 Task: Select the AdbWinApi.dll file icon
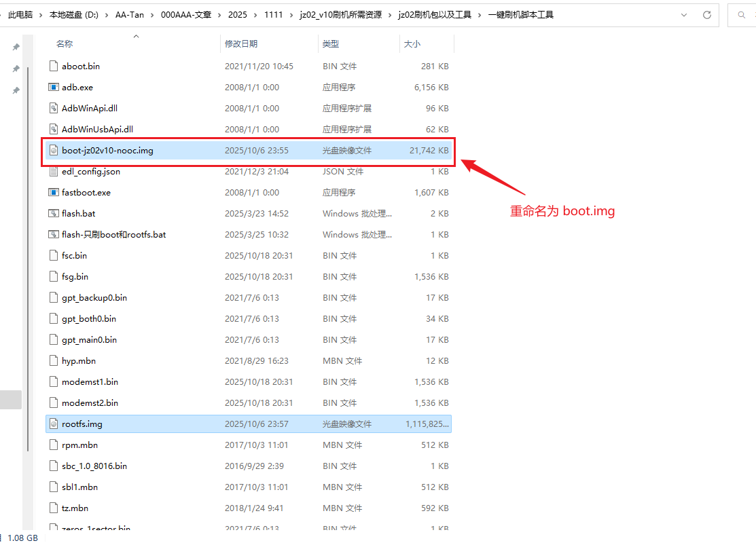coord(54,109)
